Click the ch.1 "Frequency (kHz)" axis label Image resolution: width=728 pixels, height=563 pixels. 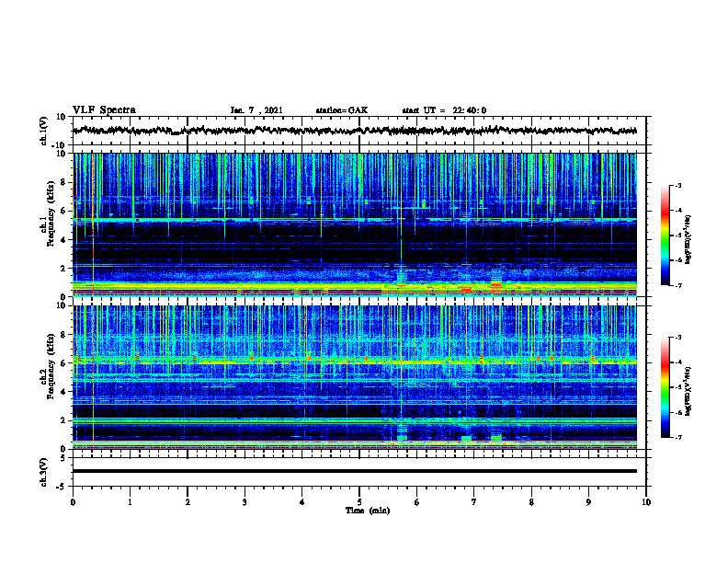click(x=51, y=214)
